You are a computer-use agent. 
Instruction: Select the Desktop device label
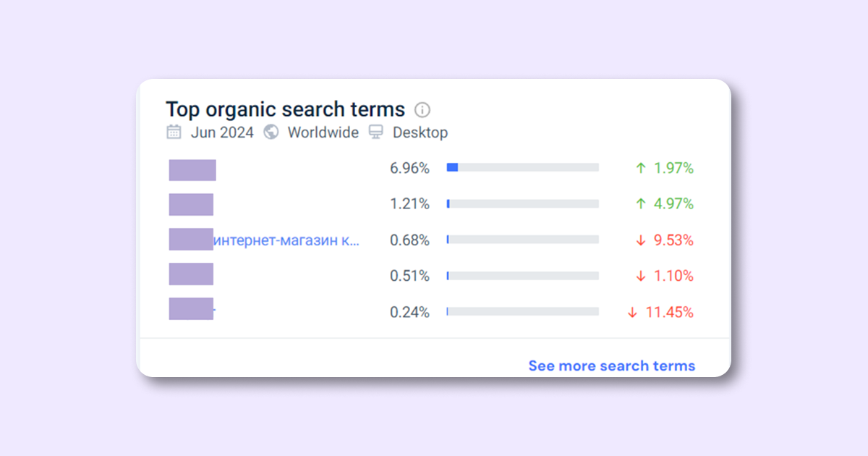(420, 132)
